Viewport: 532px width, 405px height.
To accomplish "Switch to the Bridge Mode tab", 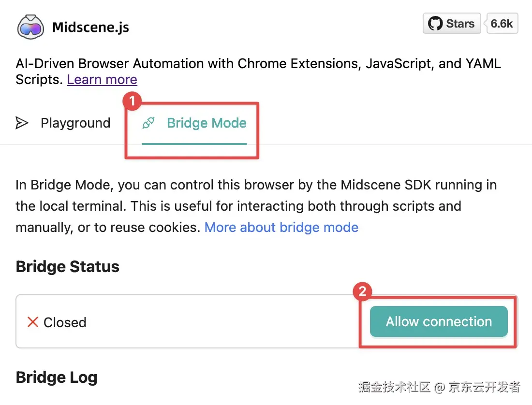I will click(194, 123).
